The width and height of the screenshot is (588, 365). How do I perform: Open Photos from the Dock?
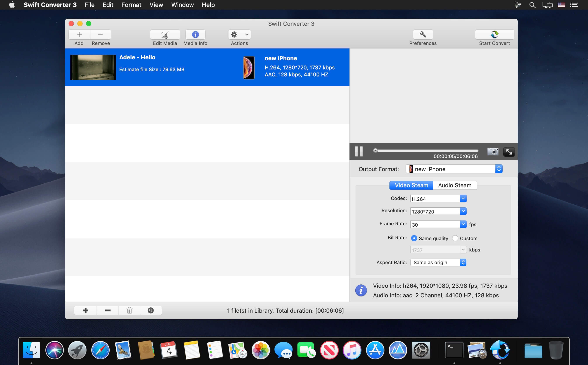[261, 350]
